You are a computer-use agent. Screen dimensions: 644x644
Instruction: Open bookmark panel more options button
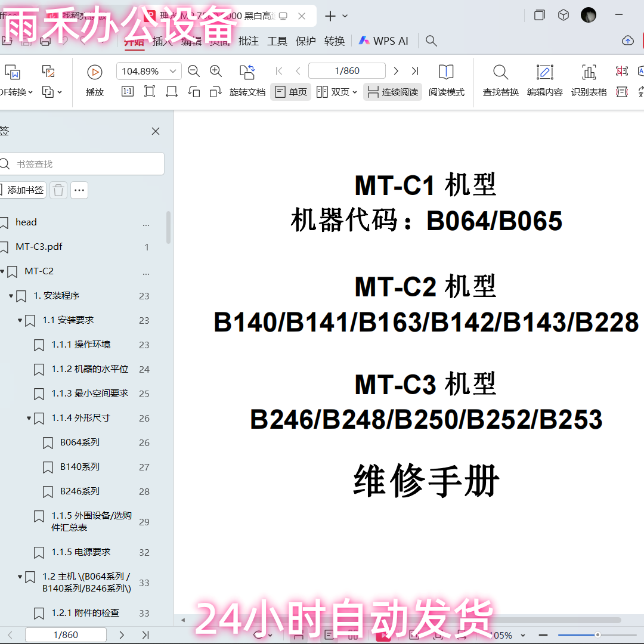pos(79,190)
